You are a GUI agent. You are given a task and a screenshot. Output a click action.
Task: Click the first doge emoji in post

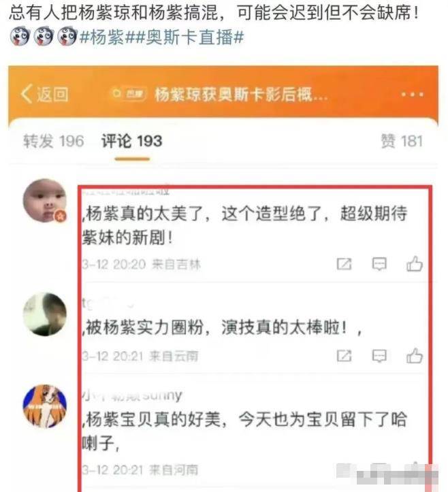(20, 36)
